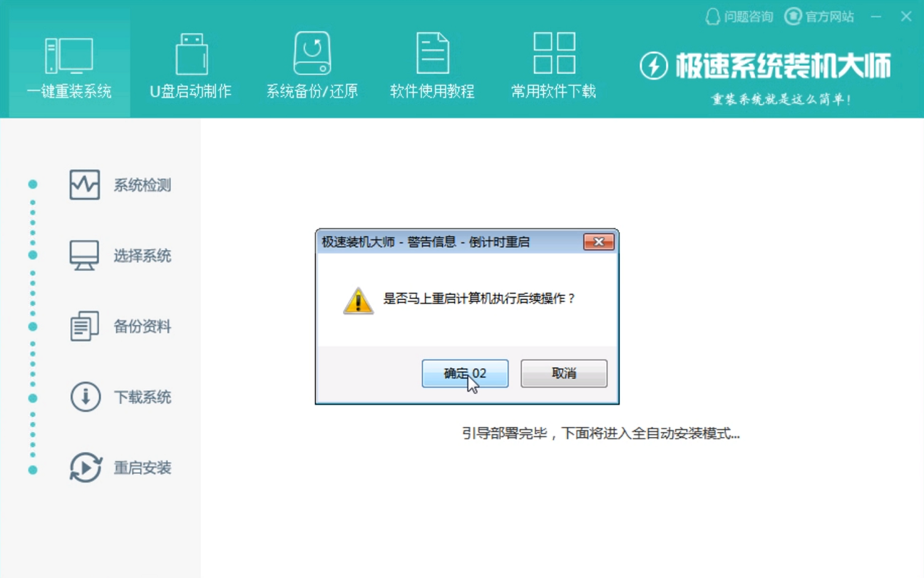This screenshot has width=924, height=578.
Task: Switch to the 一键重装系统 tab
Action: click(69, 90)
